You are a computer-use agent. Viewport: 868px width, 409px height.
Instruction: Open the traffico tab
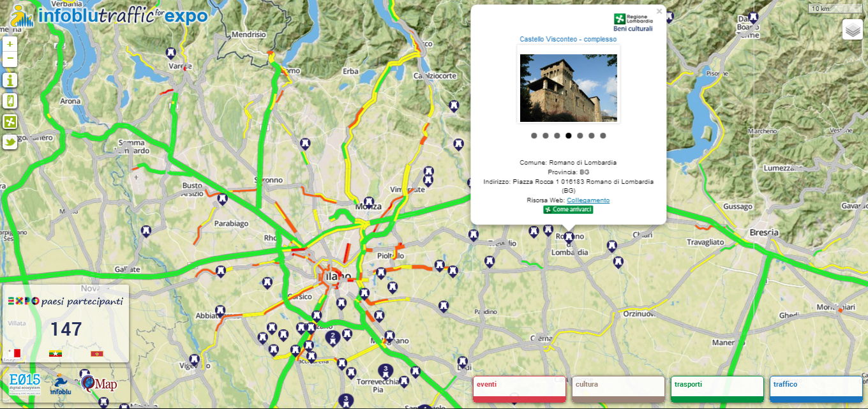click(x=816, y=389)
